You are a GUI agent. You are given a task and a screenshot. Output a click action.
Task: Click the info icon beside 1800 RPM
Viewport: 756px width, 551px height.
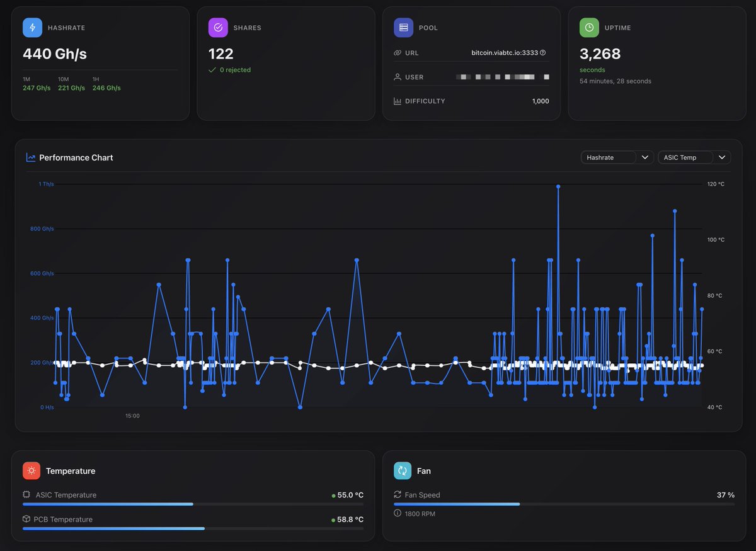click(x=398, y=513)
